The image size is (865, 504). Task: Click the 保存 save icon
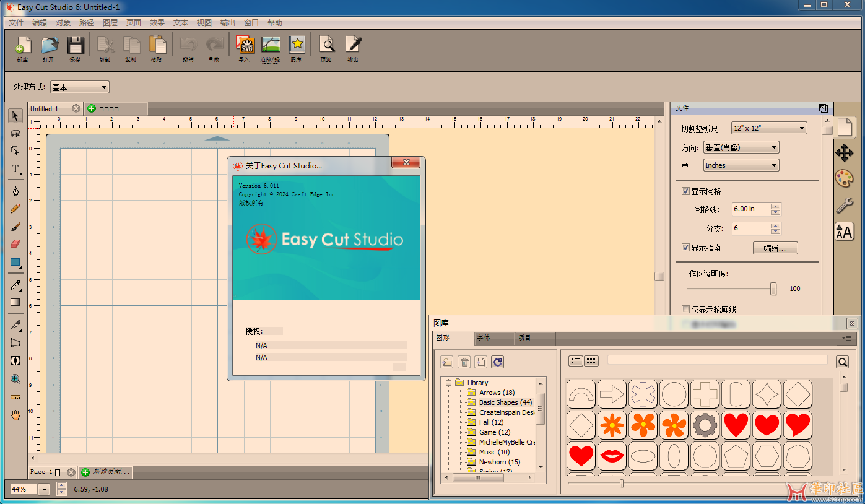click(76, 45)
